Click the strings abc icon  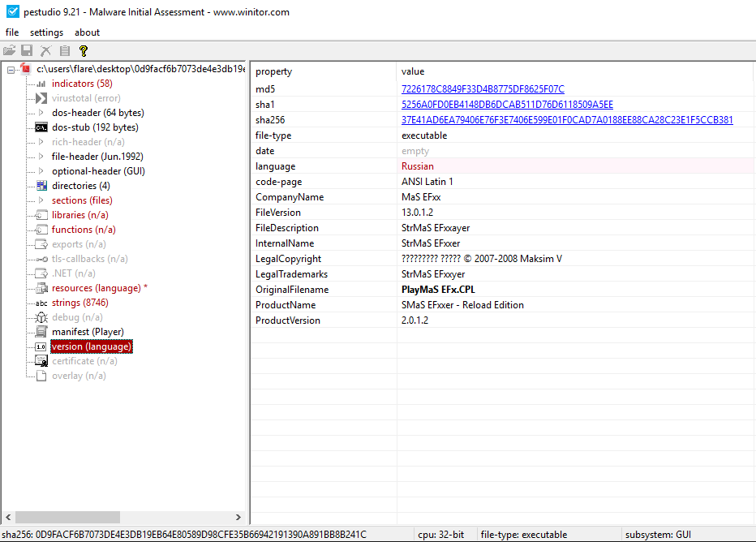pos(41,303)
